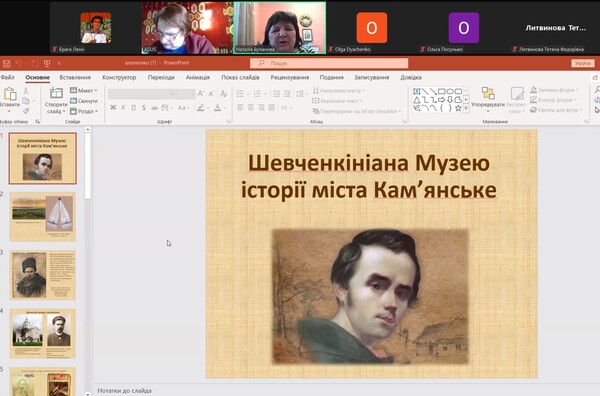Toggle underline formatting

pos(134,108)
